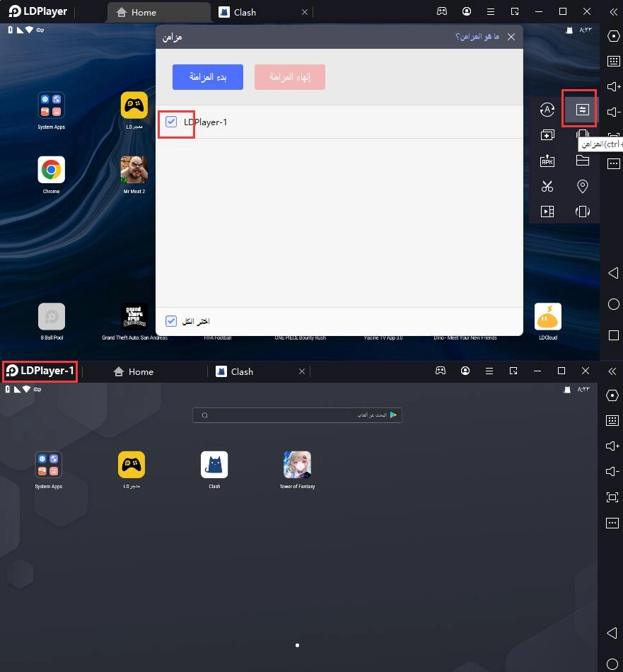
Task: Click the mini-window icon in top title bar
Action: click(515, 11)
